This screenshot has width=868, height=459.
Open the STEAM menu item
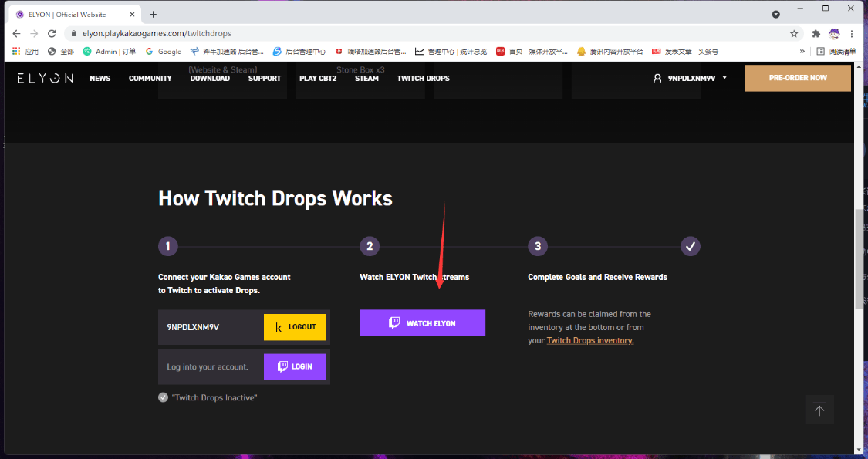click(x=366, y=78)
